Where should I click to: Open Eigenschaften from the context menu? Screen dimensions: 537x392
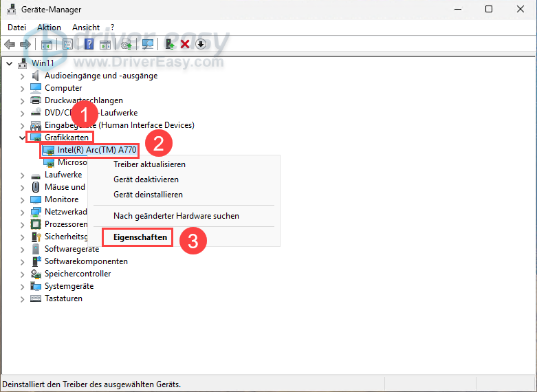tap(140, 237)
